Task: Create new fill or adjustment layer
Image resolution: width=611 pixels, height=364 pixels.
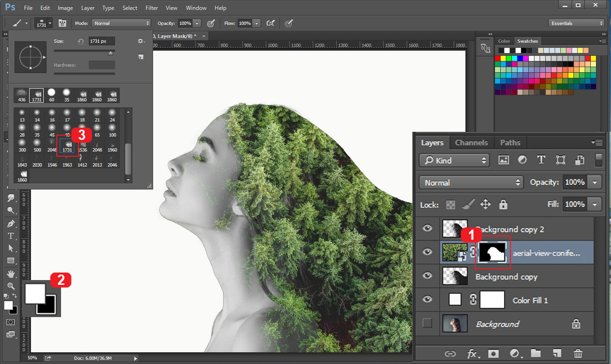Action: 515,354
